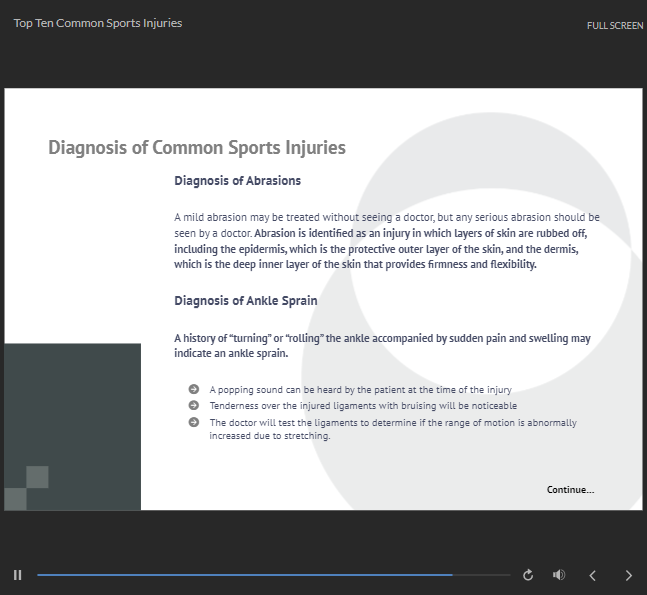Click first arrow bullet icon about popping sound
Screen dimensions: 647x595
click(x=194, y=389)
